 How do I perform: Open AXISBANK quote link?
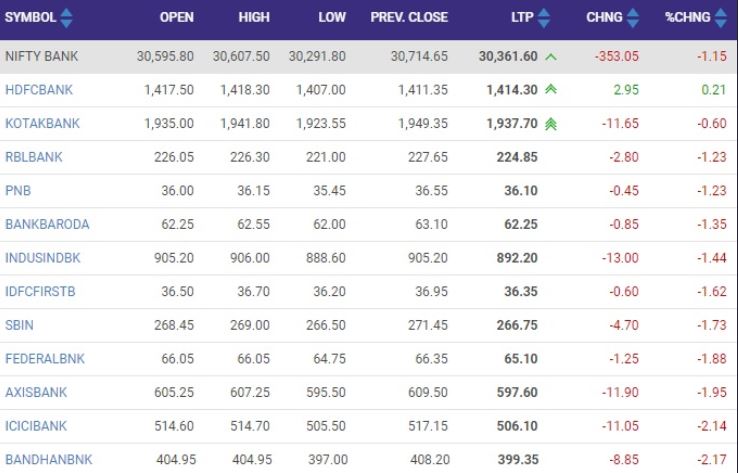(36, 393)
